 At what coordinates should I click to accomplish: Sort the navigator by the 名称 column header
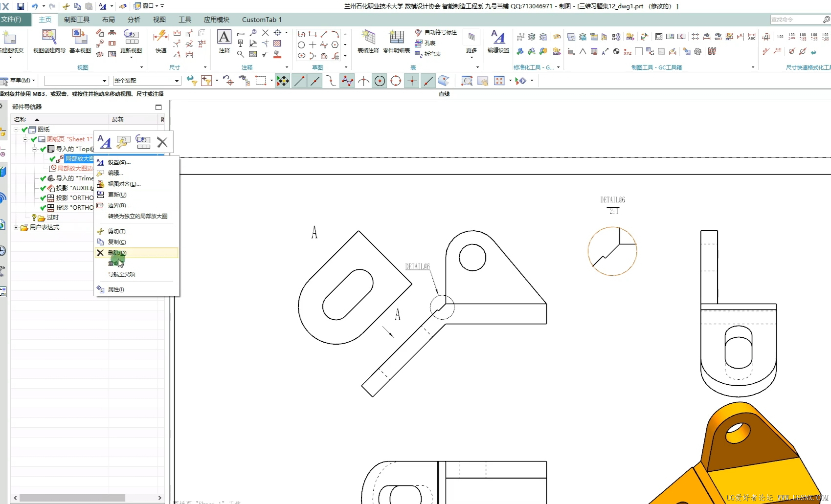60,119
